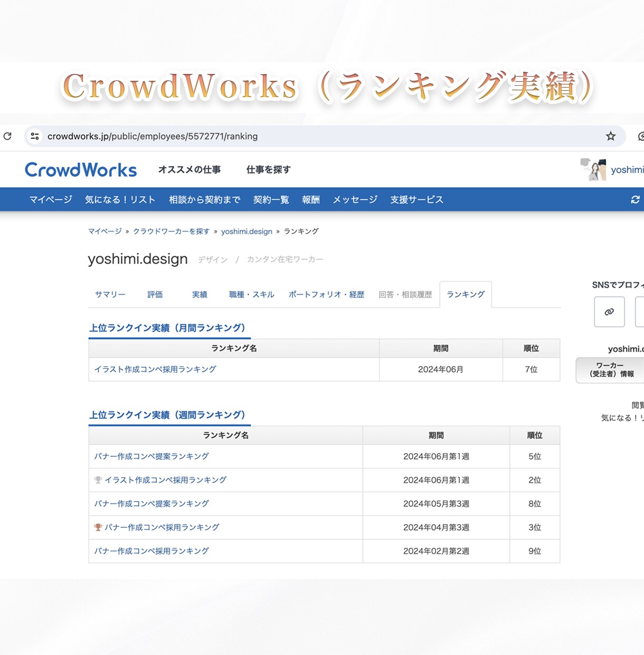The width and height of the screenshot is (644, 655).
Task: Click the 2024年02月第2週 period cell
Action: [x=436, y=551]
